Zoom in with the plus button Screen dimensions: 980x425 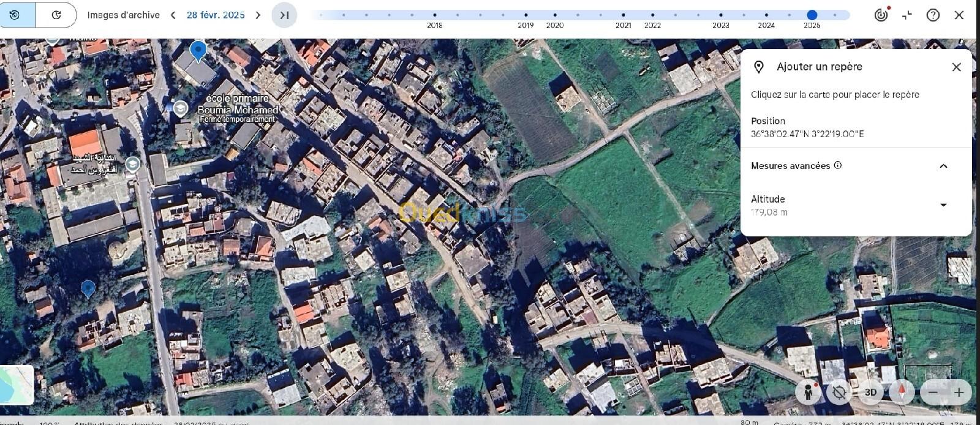(x=959, y=392)
